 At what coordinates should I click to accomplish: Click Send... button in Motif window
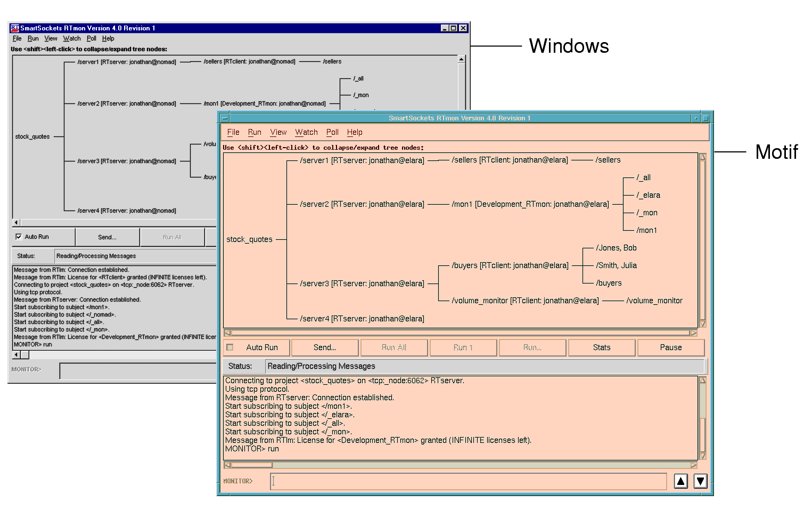pos(325,347)
